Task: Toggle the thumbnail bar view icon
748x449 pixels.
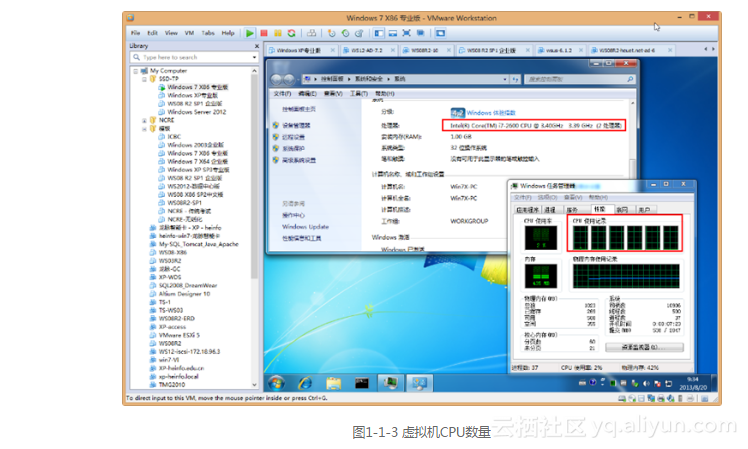Action: coord(393,33)
